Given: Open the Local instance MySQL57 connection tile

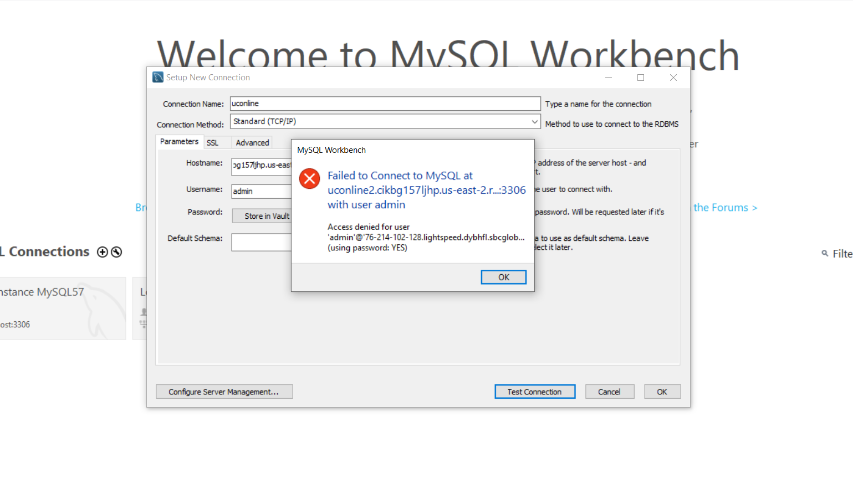Looking at the screenshot, I should coord(63,308).
